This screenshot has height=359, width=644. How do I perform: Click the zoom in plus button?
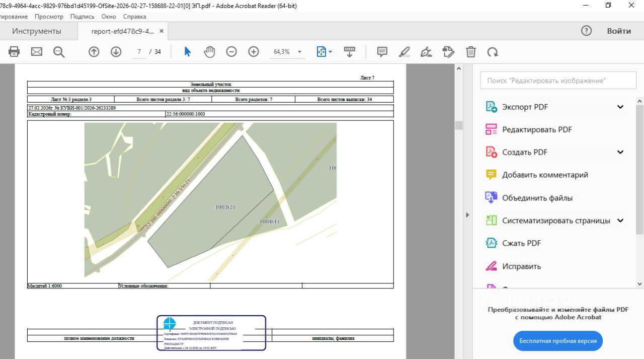tap(254, 51)
